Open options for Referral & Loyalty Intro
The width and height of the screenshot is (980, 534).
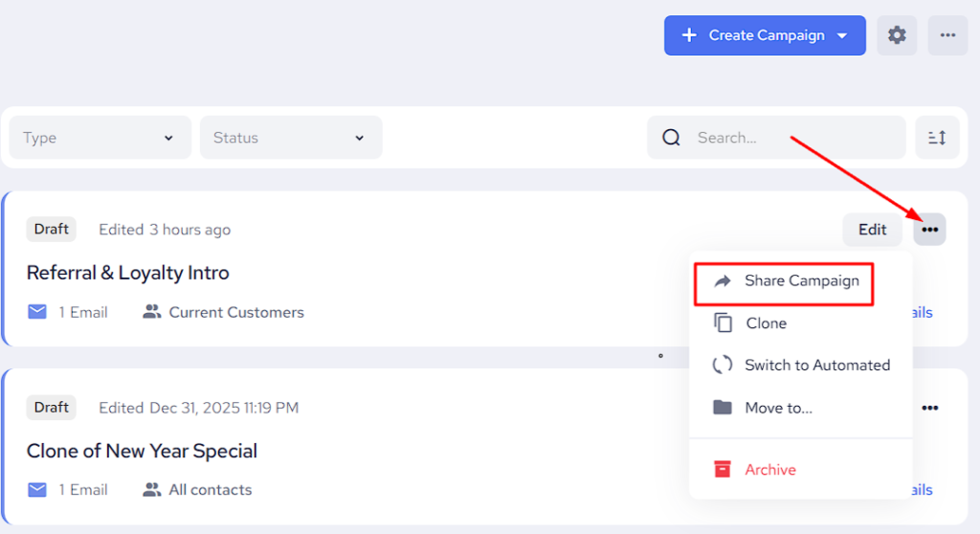[929, 230]
